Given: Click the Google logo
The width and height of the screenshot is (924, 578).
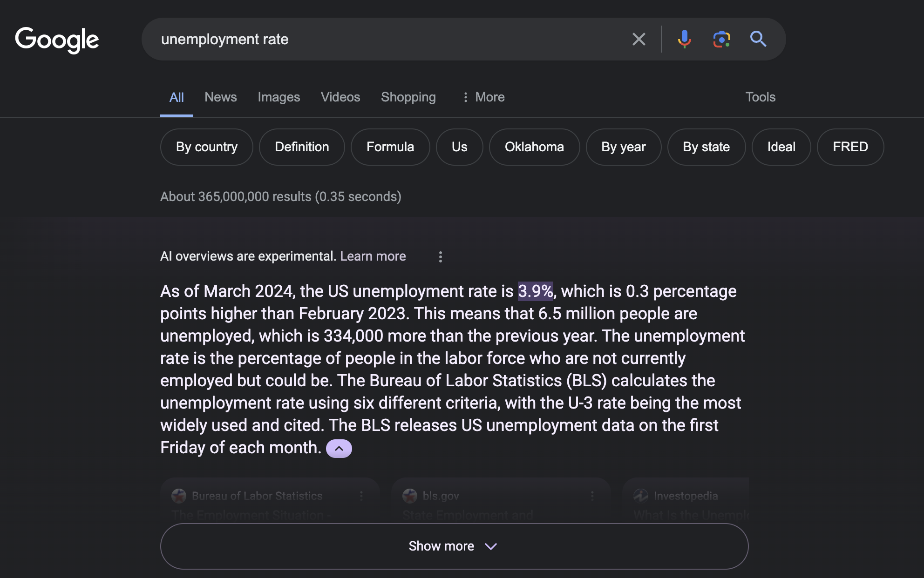Looking at the screenshot, I should coord(57,40).
